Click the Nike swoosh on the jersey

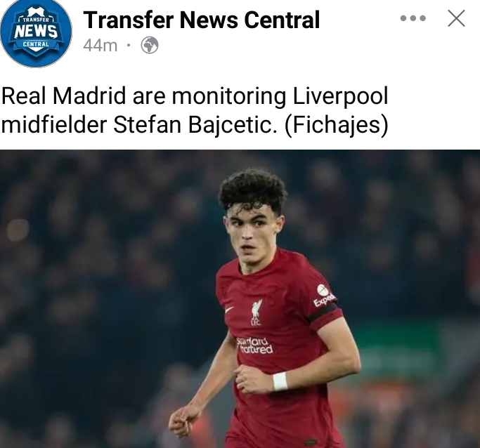pos(229,310)
